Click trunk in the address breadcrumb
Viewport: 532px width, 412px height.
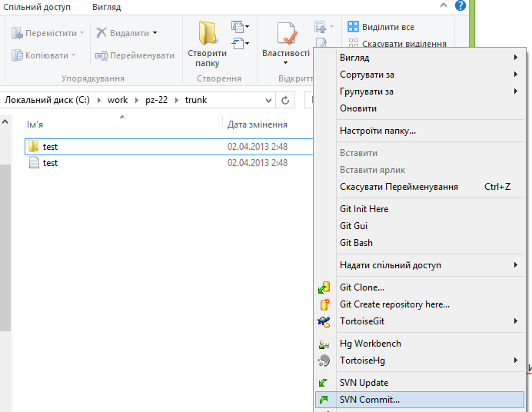(196, 100)
